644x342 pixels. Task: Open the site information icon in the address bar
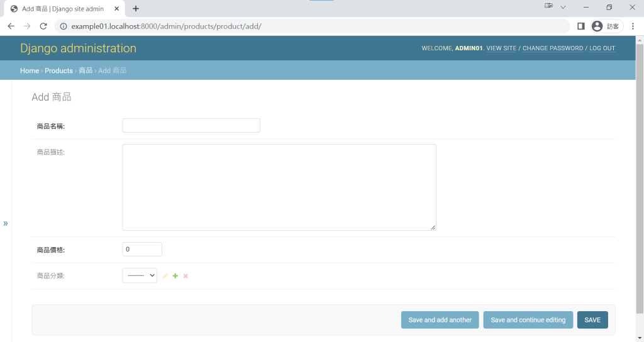(64, 26)
